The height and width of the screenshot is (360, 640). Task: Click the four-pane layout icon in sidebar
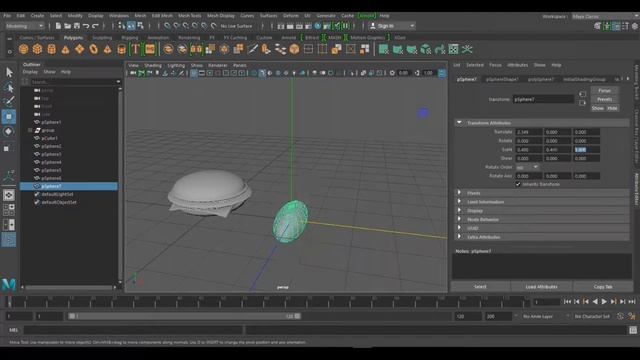9,209
